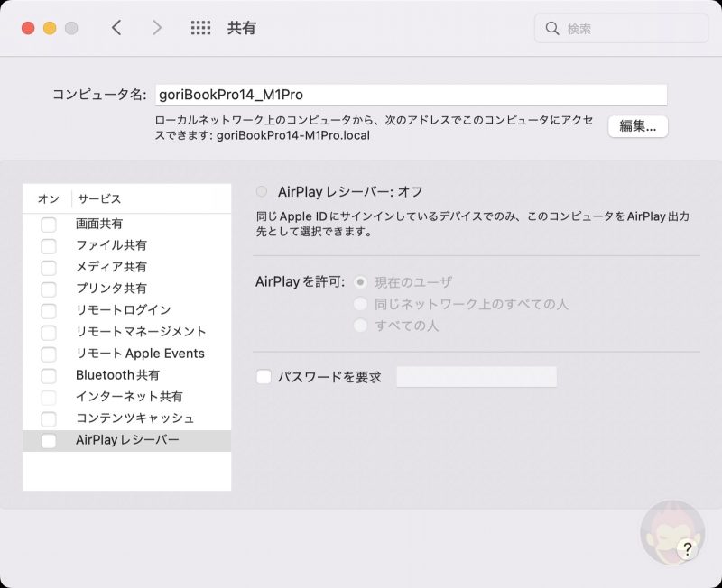
Task: Open the Show All preferences grid
Action: [x=200, y=28]
